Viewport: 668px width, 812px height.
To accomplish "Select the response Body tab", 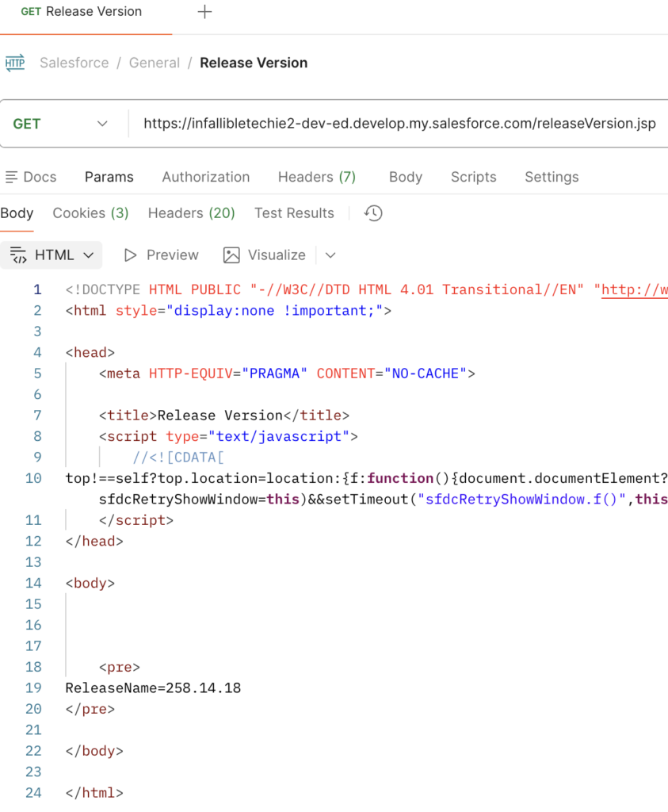I will click(17, 213).
